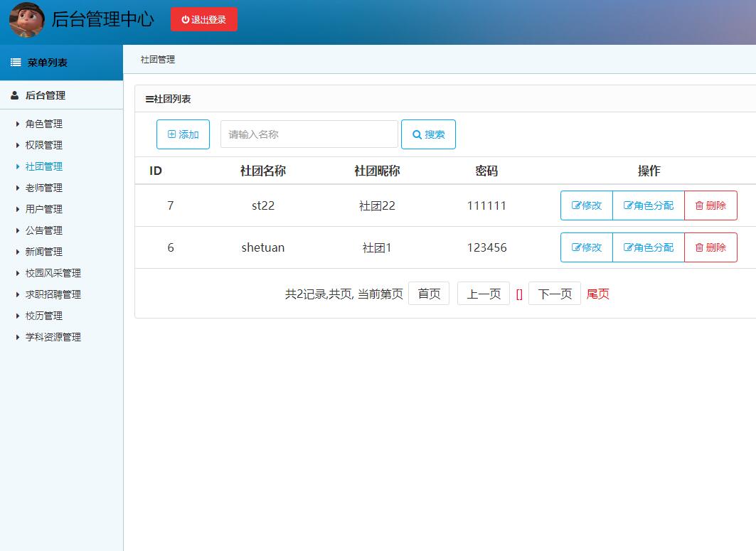Click the user icon beside 后台管理
This screenshot has width=756, height=551.
click(16, 94)
